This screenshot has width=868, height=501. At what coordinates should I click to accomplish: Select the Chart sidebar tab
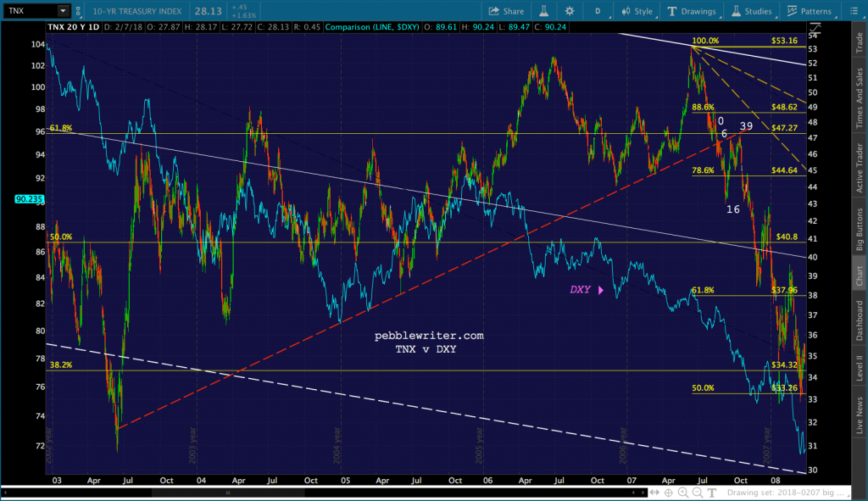click(860, 276)
